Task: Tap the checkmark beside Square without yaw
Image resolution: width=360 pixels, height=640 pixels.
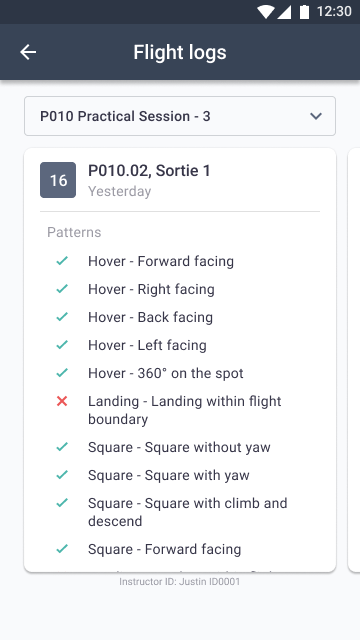Action: pyautogui.click(x=62, y=447)
